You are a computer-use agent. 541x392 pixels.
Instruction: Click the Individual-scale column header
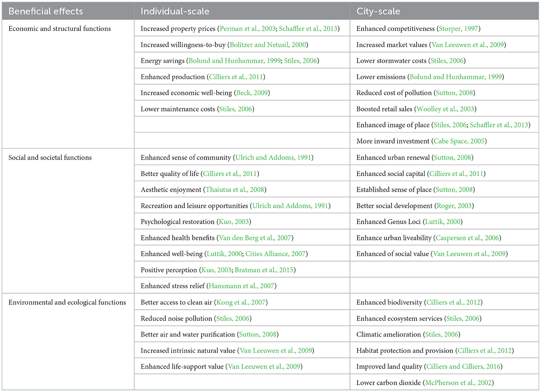175,11
